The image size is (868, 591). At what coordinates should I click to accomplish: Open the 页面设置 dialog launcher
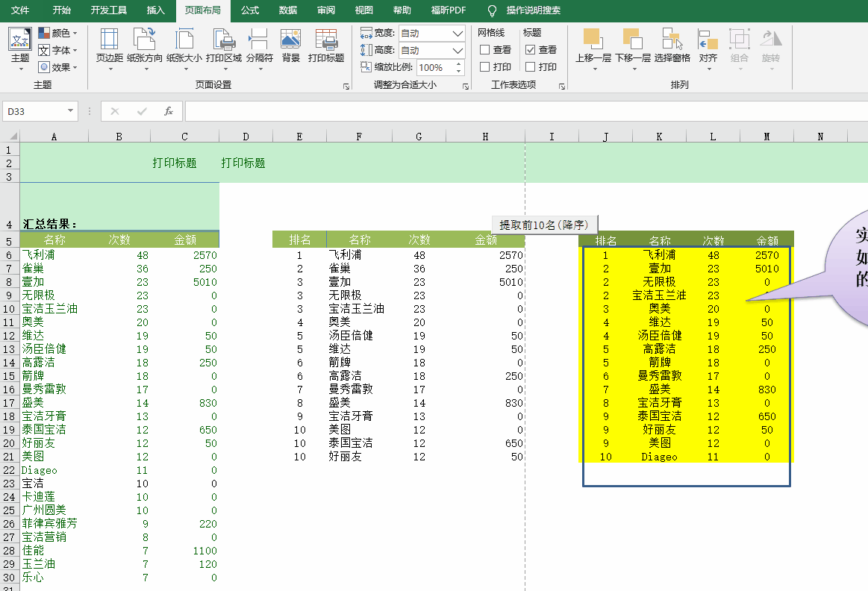[x=346, y=87]
